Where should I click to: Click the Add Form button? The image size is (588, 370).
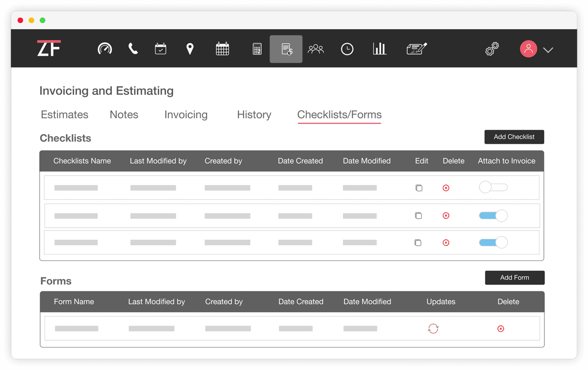(514, 277)
